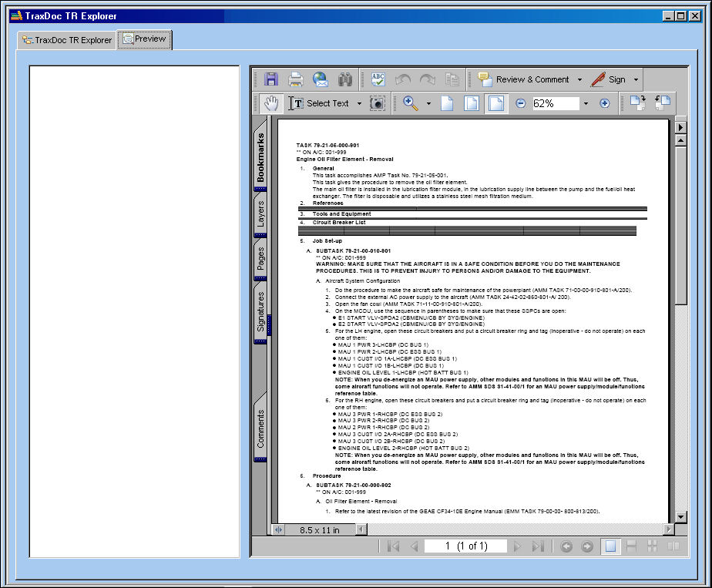
Task: Click the Undo arrow icon
Action: point(403,79)
